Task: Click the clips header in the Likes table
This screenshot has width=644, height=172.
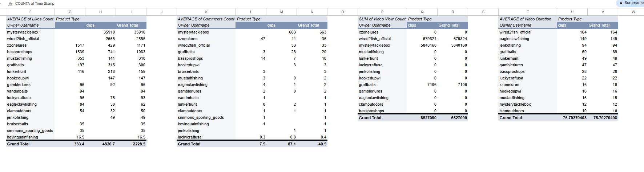Action: click(x=90, y=25)
